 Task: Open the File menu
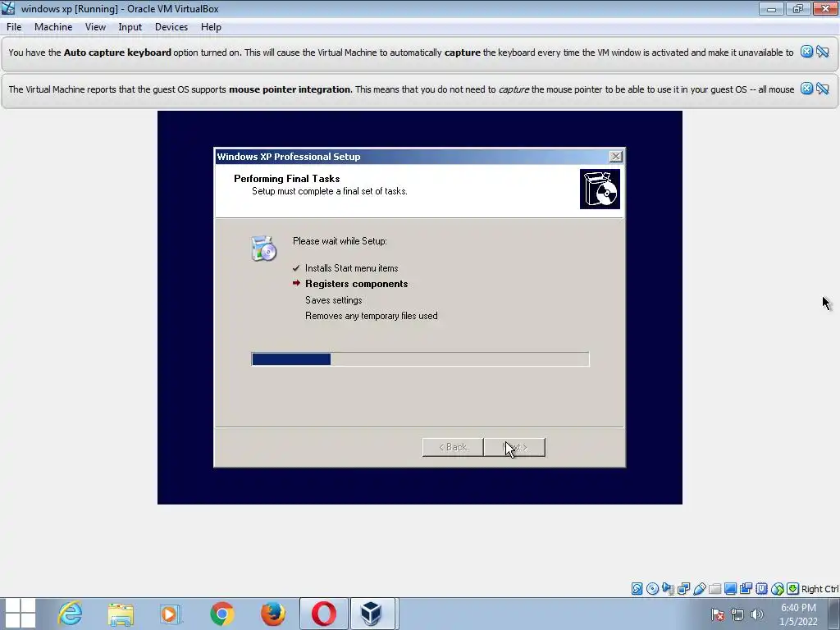(x=14, y=27)
